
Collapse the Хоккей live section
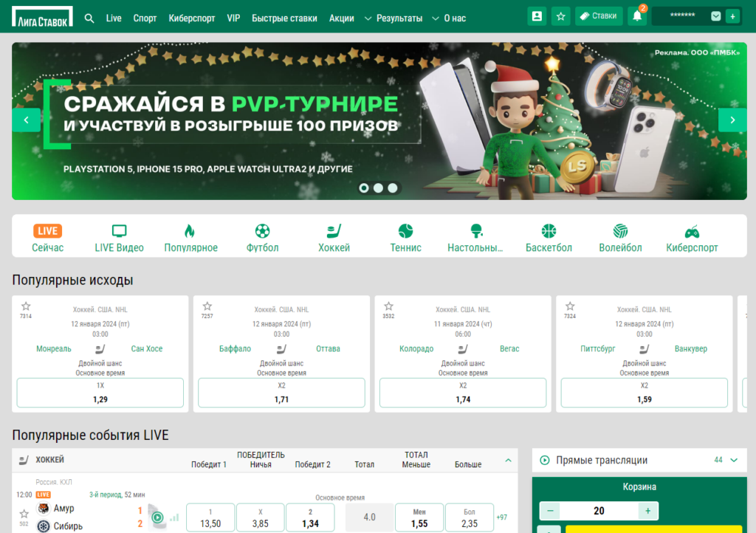click(x=508, y=460)
